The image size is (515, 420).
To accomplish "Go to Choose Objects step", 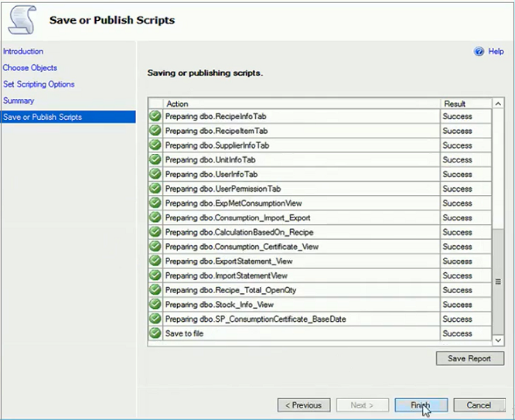I will point(30,68).
